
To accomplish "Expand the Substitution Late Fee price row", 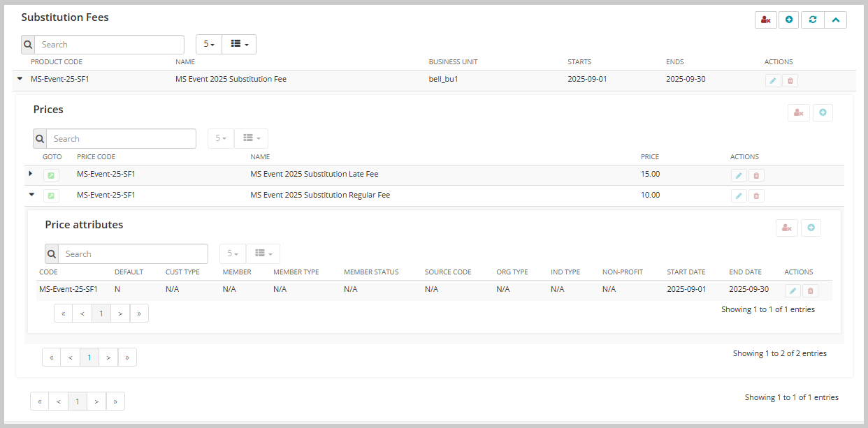I will [30, 173].
